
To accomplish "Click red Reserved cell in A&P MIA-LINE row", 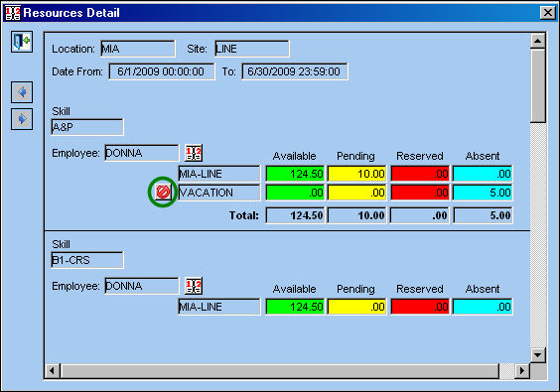I will 420,174.
